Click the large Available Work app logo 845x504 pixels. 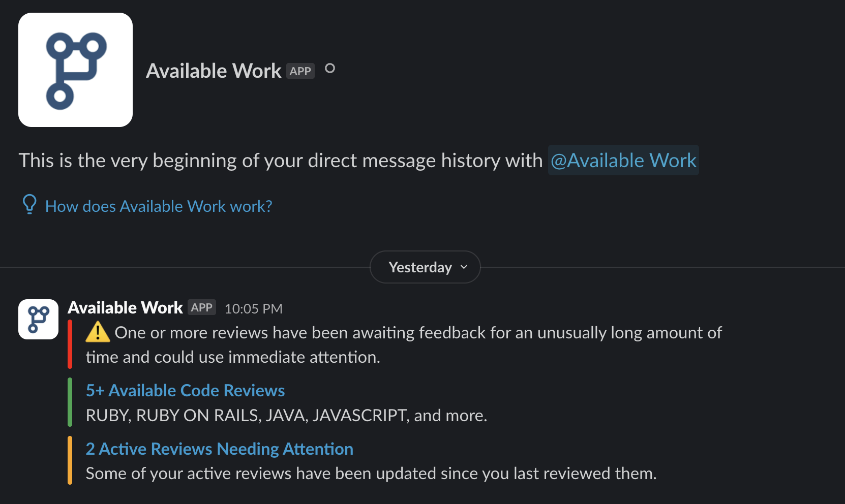pos(75,70)
